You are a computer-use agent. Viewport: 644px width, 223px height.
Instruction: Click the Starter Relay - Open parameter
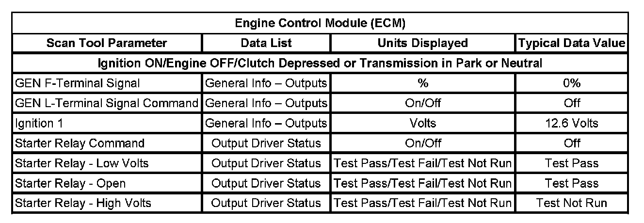[x=70, y=183]
